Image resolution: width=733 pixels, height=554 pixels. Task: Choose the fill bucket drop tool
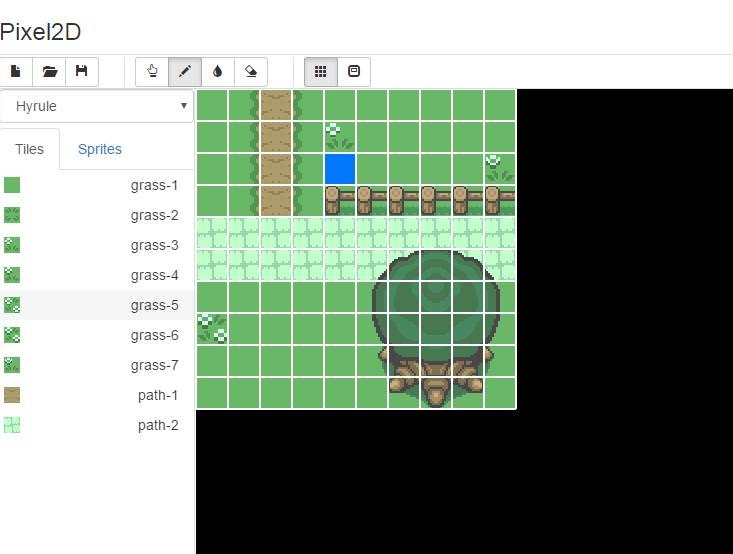[x=218, y=72]
